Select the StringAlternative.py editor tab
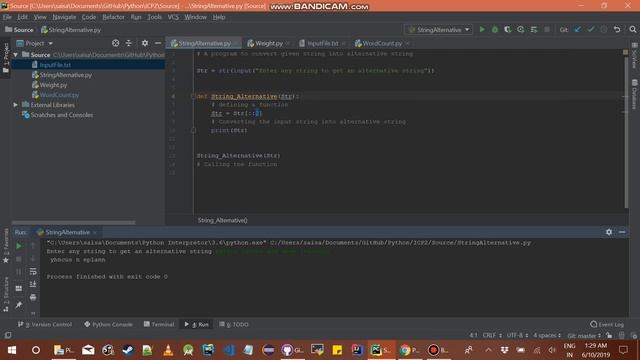640x360 pixels. tap(204, 43)
